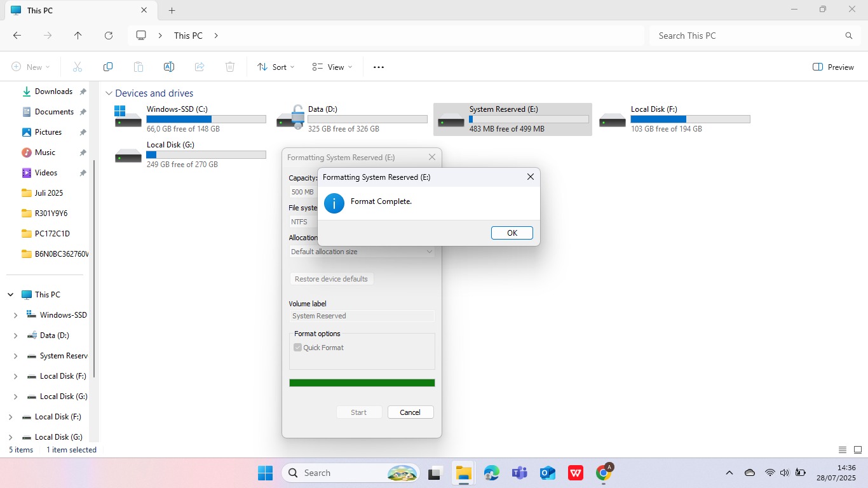Screen dimensions: 868x488
Task: Click the Paste toolbar icon
Action: pyautogui.click(x=139, y=67)
